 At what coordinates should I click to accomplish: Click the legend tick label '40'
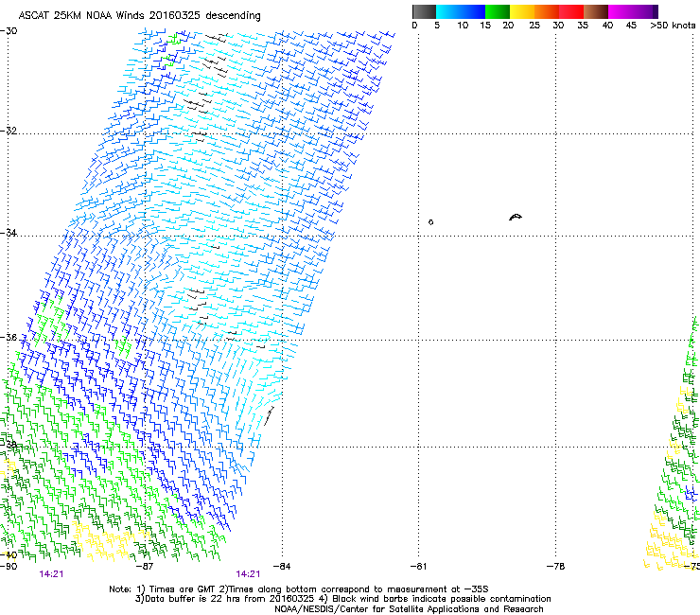[607, 26]
